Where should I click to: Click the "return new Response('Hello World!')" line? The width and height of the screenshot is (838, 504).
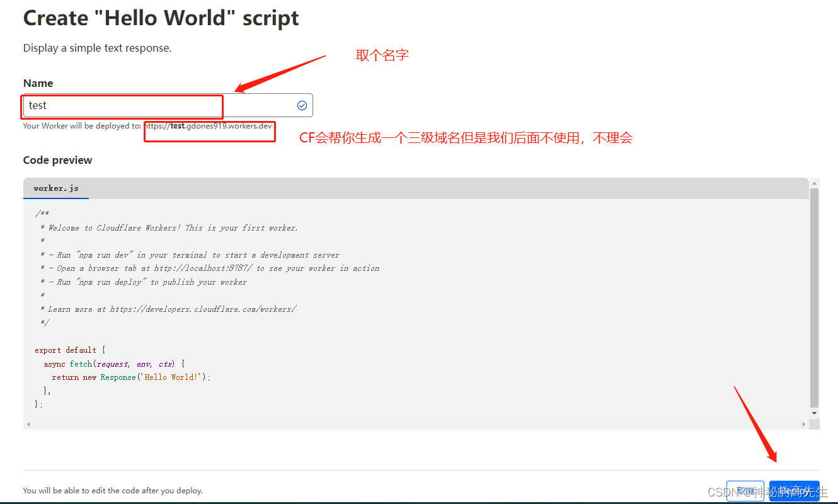pos(131,377)
